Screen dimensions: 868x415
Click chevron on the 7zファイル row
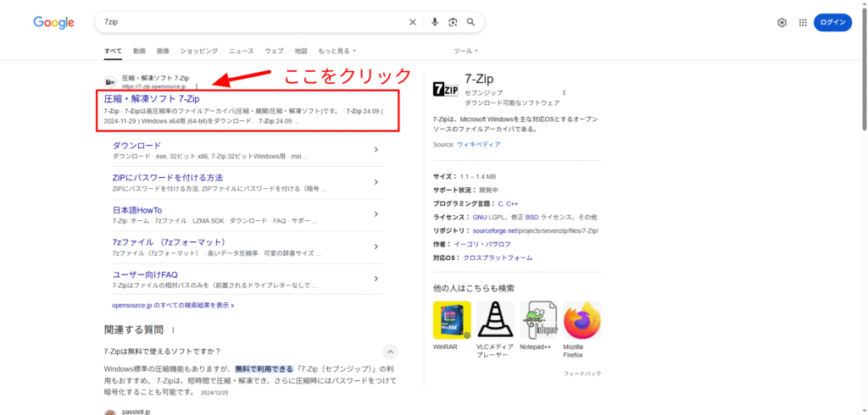(376, 246)
